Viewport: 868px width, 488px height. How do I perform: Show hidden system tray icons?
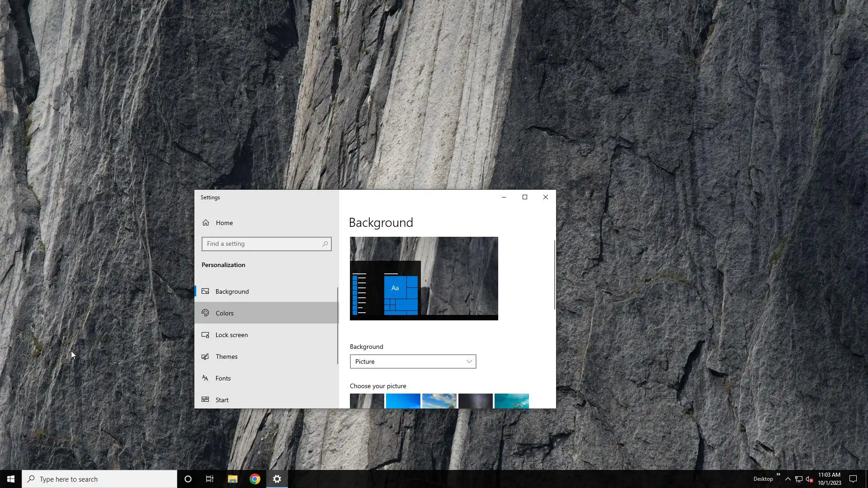(788, 479)
